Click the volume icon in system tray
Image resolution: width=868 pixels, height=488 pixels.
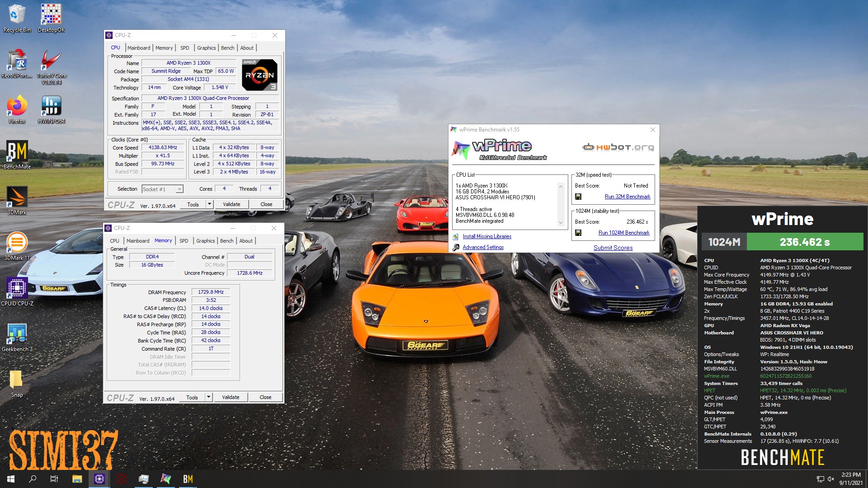coord(831,479)
